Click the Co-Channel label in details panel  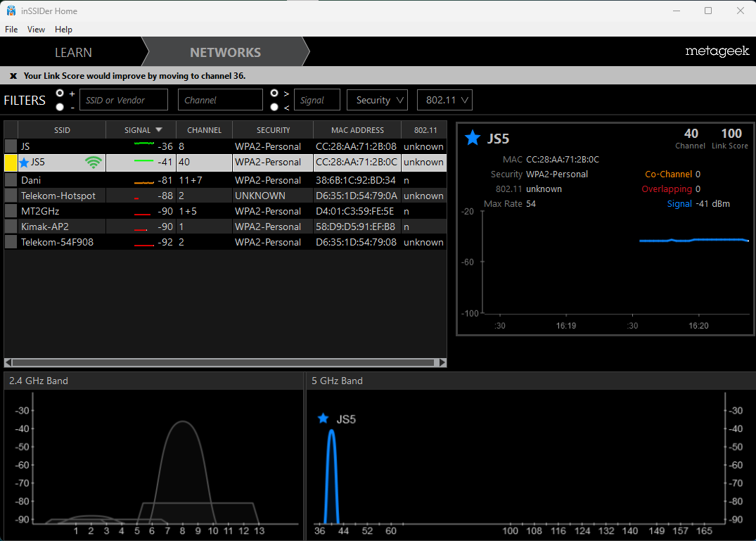pos(668,174)
